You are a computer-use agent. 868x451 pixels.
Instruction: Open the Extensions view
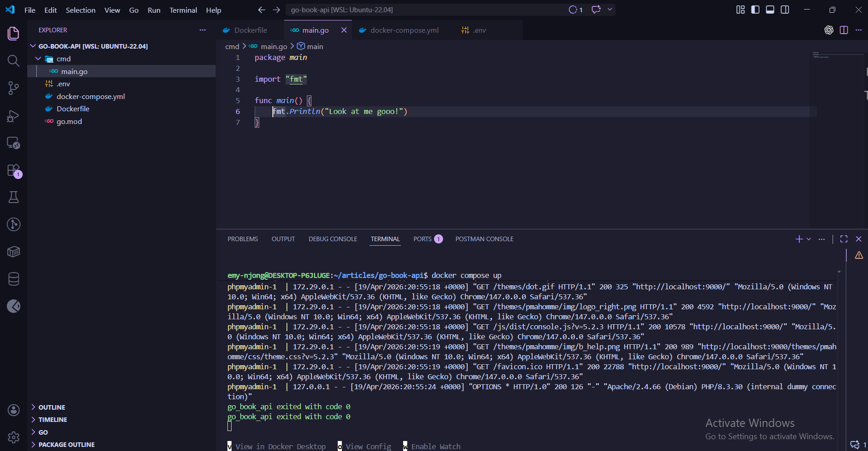(x=14, y=170)
